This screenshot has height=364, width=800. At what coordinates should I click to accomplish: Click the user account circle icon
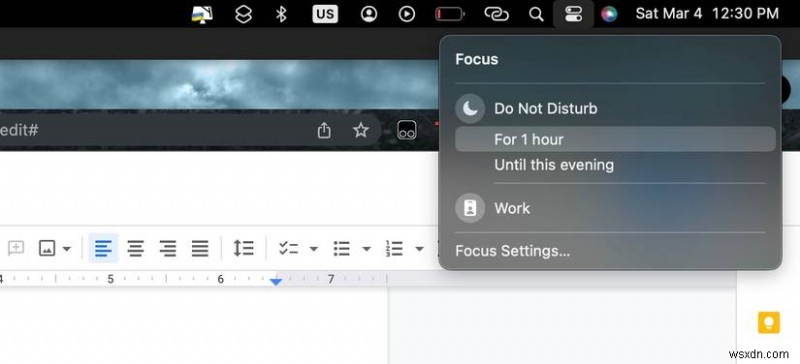point(368,14)
